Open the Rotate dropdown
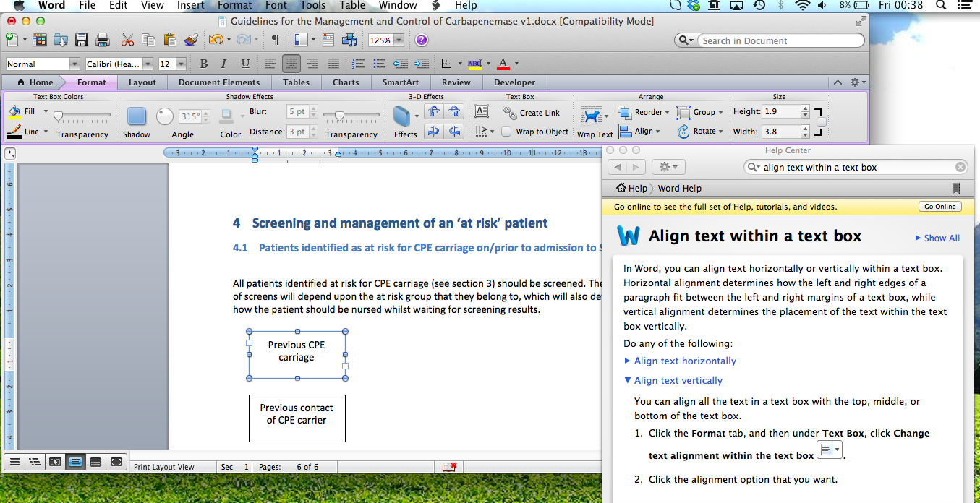The height and width of the screenshot is (503, 980). pyautogui.click(x=700, y=132)
